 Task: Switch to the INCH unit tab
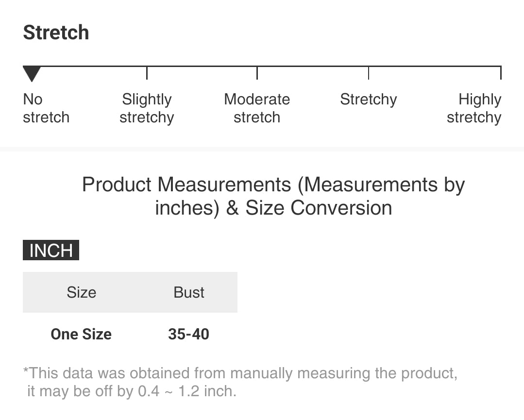[51, 250]
